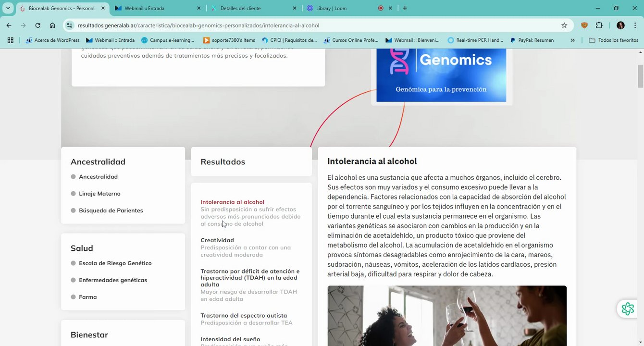644x346 pixels.
Task: Open the Cursos Online Profe bookmark
Action: pos(351,40)
